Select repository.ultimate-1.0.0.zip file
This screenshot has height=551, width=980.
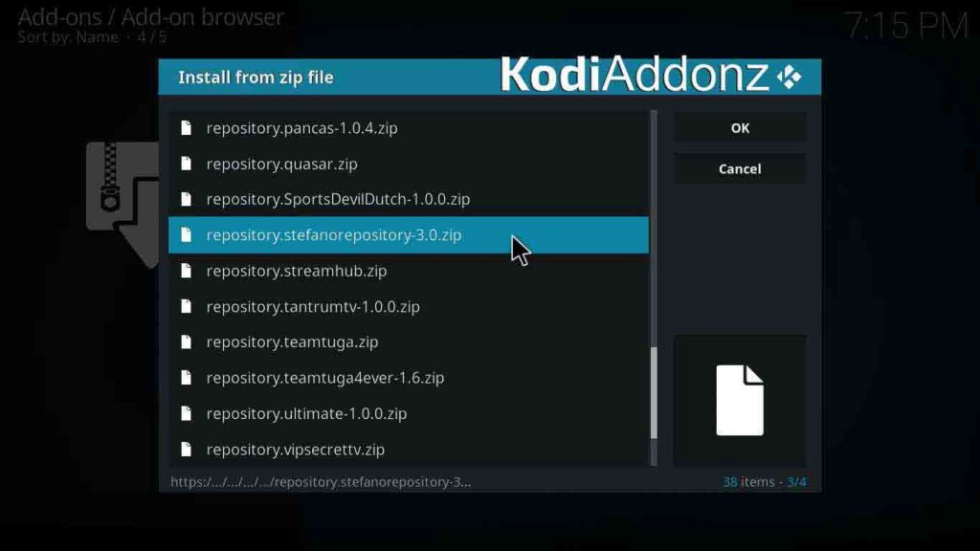click(x=409, y=413)
